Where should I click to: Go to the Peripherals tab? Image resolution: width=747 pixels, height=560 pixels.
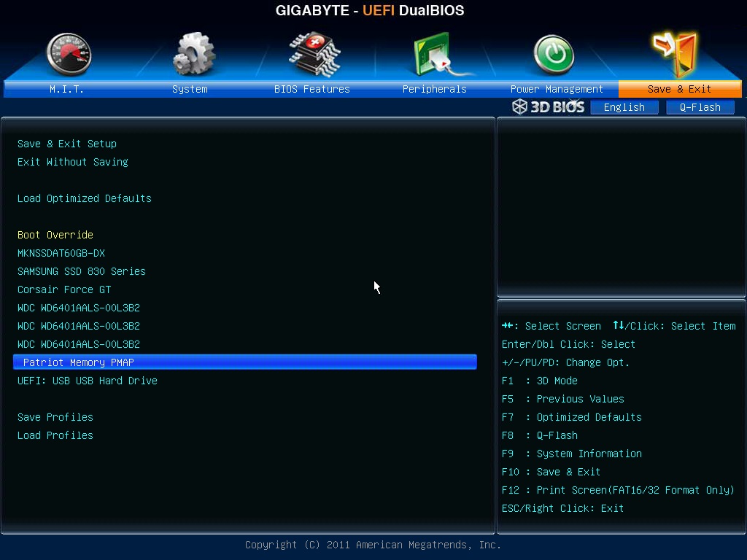click(435, 89)
